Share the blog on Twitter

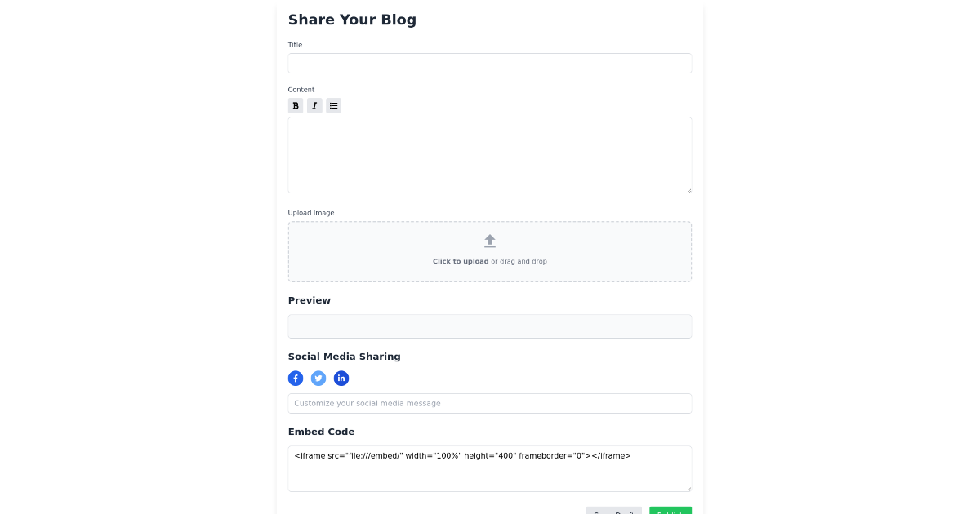pyautogui.click(x=318, y=378)
